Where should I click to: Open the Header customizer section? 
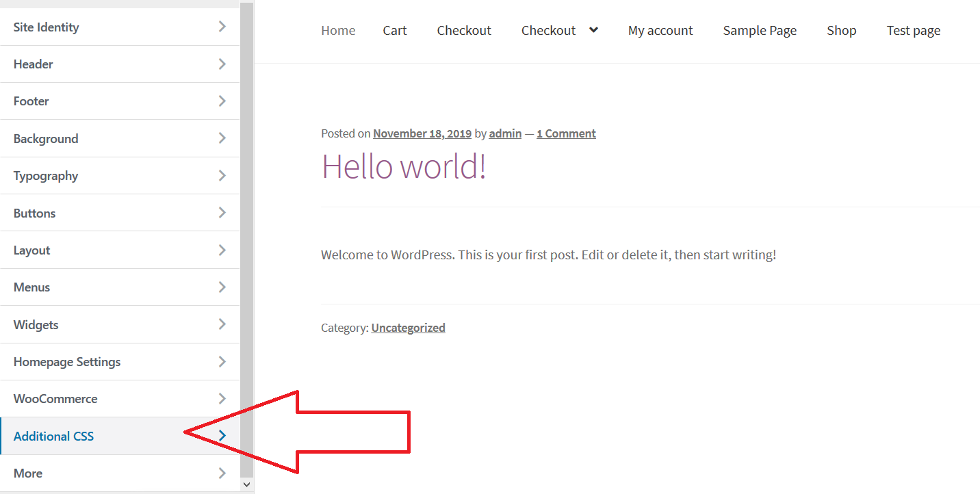click(120, 64)
